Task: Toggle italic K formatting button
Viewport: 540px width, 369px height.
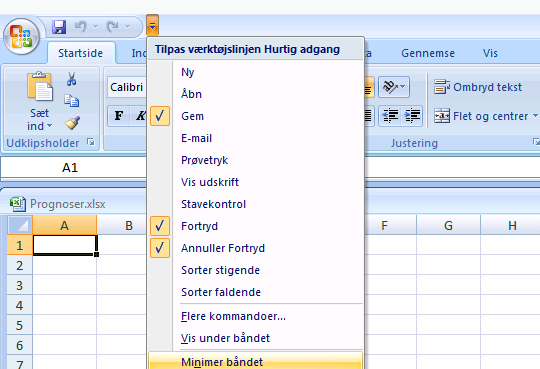Action: (x=140, y=116)
